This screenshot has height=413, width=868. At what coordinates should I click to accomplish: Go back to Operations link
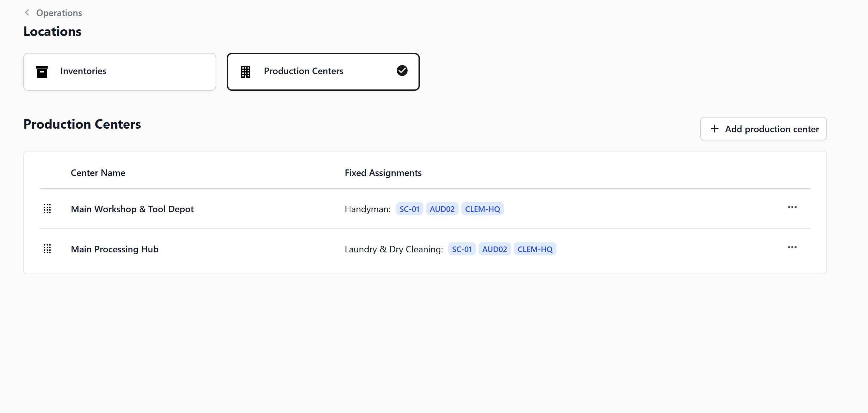pyautogui.click(x=59, y=13)
